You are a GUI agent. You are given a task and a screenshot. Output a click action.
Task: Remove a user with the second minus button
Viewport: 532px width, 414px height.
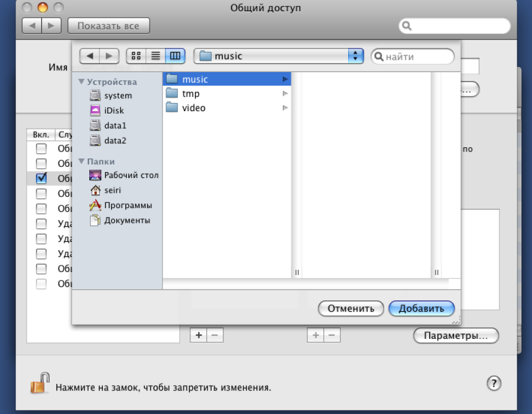[x=332, y=335]
